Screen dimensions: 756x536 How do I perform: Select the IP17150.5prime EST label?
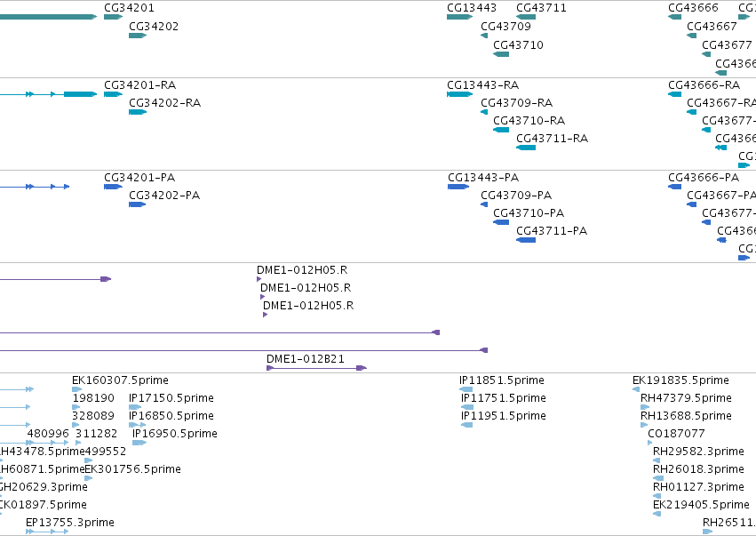(171, 398)
